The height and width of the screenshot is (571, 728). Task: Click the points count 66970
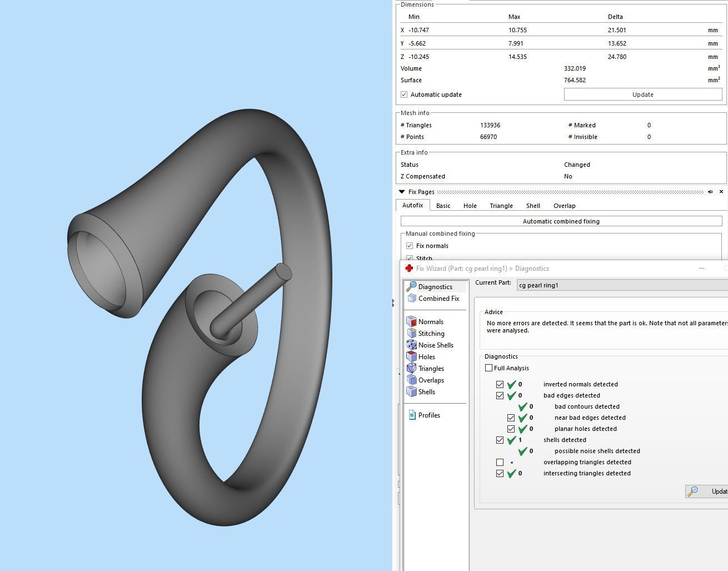488,137
